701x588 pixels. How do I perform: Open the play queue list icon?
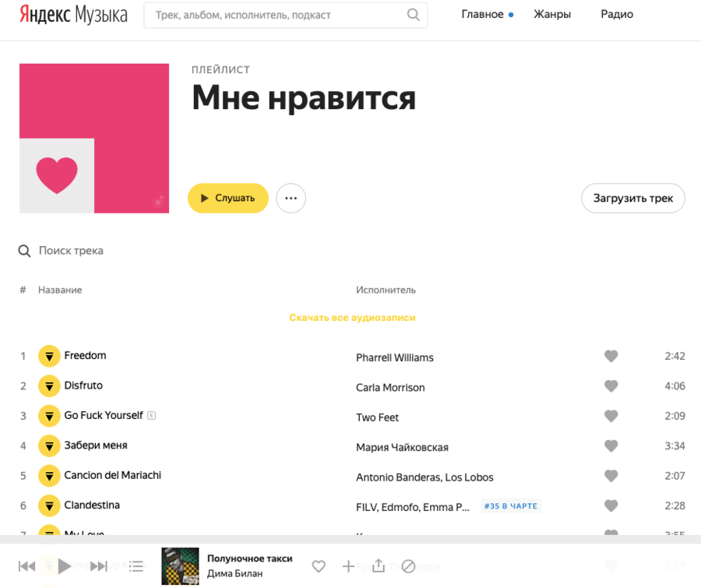pos(136,566)
